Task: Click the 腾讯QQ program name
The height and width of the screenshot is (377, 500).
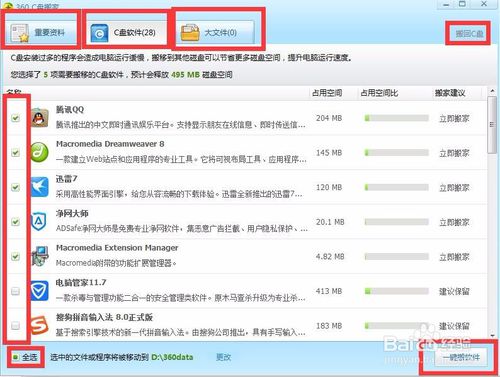Action: [x=70, y=109]
